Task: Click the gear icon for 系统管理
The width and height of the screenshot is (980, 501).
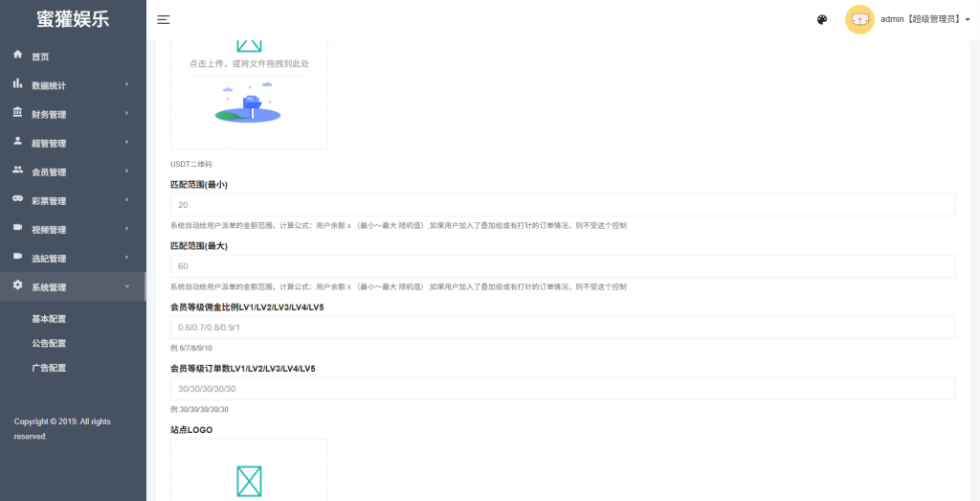Action: (18, 285)
